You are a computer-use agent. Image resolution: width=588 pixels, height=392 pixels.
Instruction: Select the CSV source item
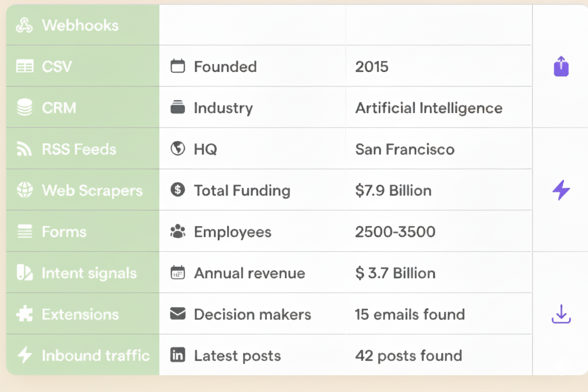tap(57, 66)
